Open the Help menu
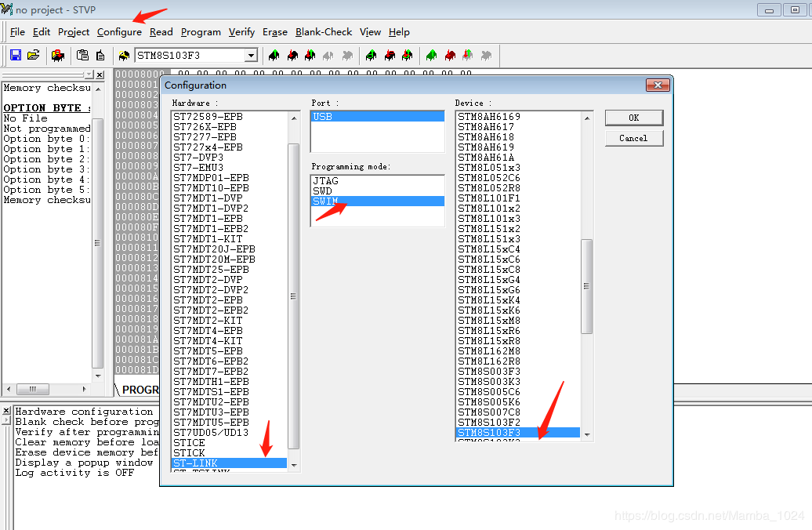Screen dimensions: 812x530 tap(399, 32)
